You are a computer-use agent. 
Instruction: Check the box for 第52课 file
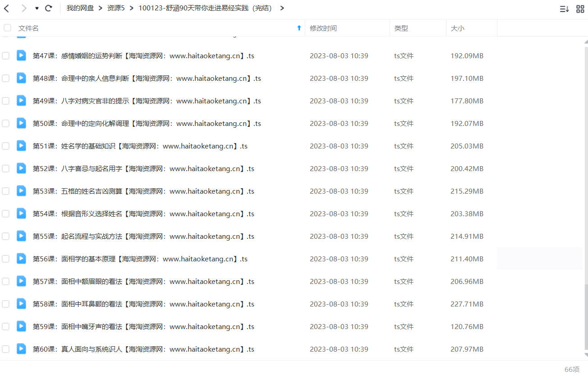5,168
